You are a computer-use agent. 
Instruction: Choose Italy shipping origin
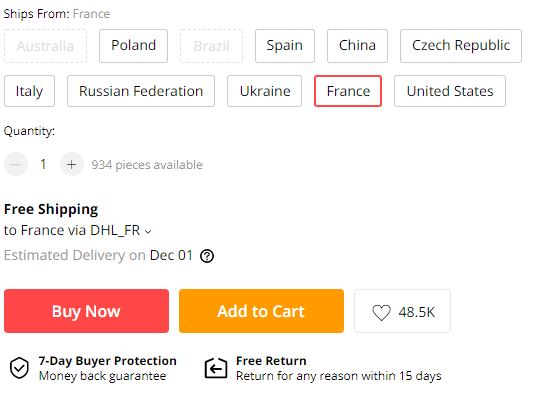click(29, 91)
